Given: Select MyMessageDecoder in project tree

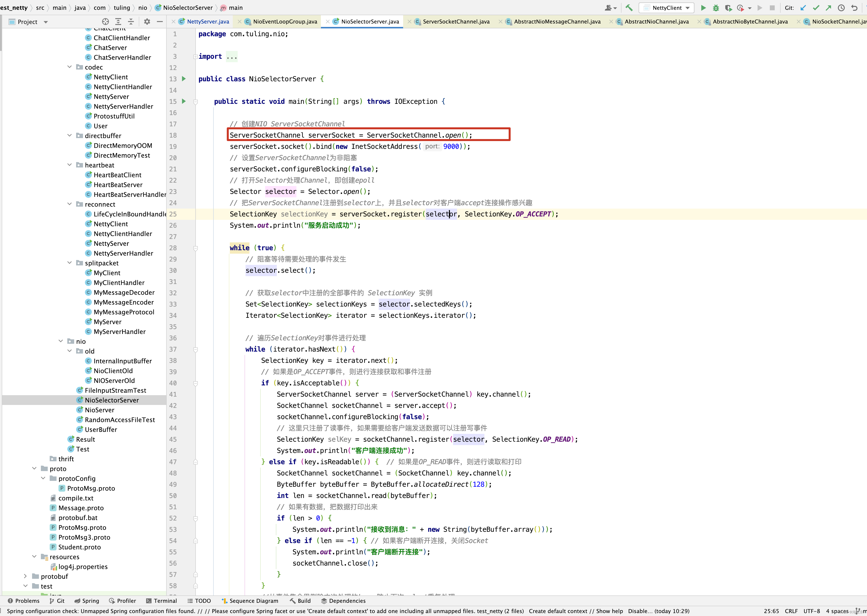Looking at the screenshot, I should click(x=124, y=292).
